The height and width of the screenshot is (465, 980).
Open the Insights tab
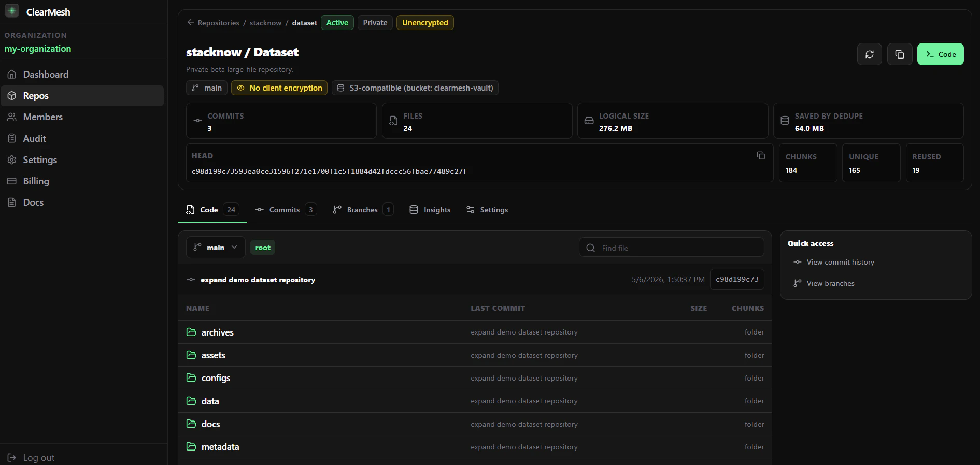click(x=430, y=210)
